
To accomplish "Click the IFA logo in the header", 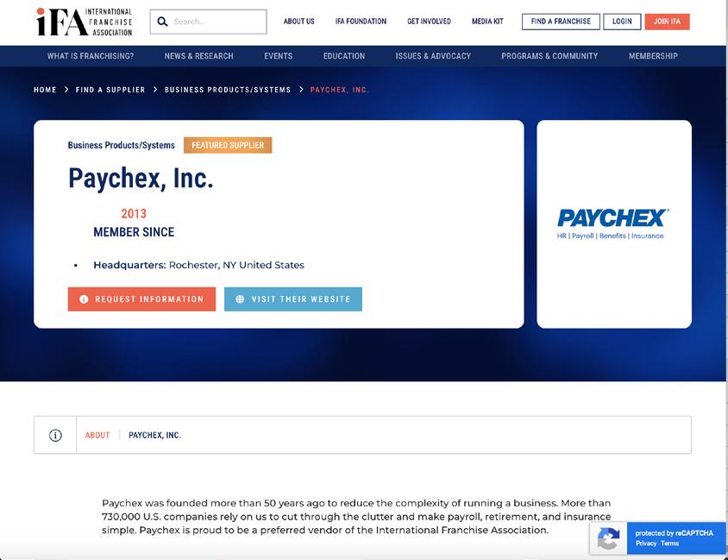I will (84, 22).
